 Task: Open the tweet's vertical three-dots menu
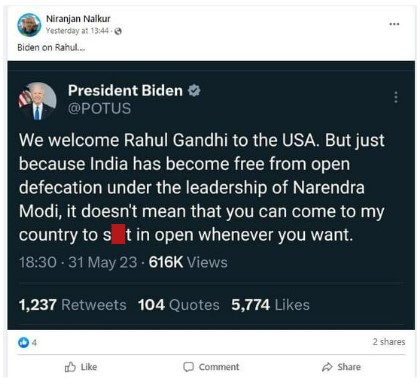396,97
